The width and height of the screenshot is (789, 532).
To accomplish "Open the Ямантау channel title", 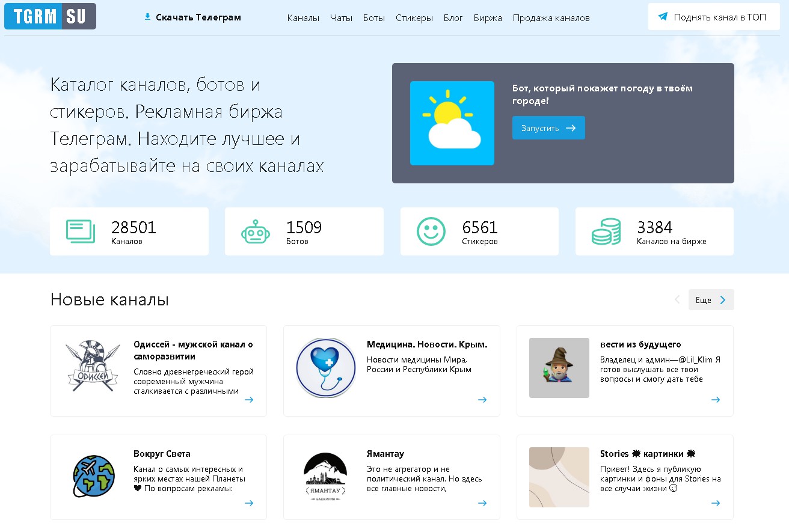I will 385,454.
